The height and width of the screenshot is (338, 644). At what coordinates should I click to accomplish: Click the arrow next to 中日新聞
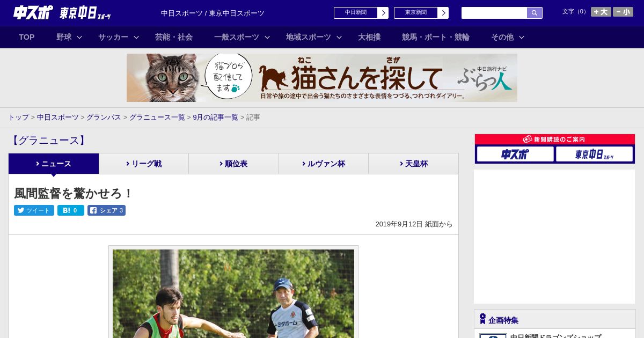[383, 13]
